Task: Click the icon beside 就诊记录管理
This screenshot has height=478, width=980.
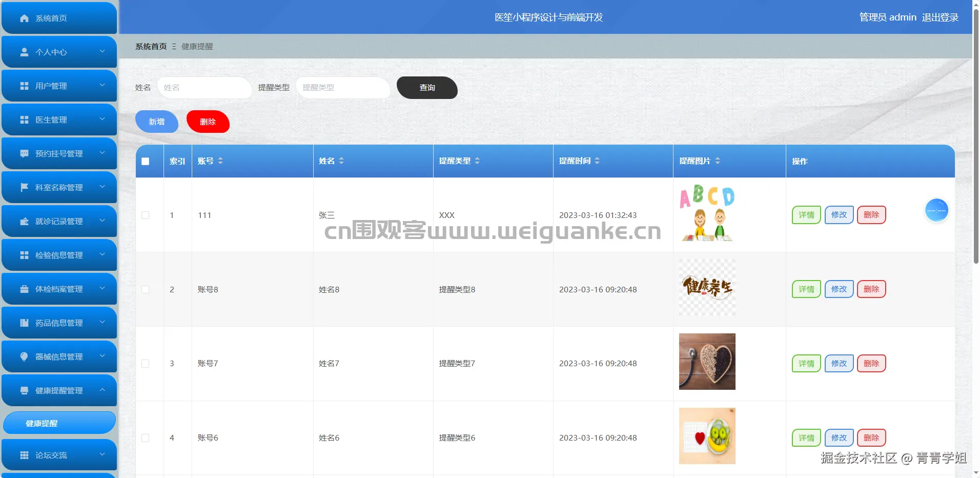Action: (x=24, y=222)
